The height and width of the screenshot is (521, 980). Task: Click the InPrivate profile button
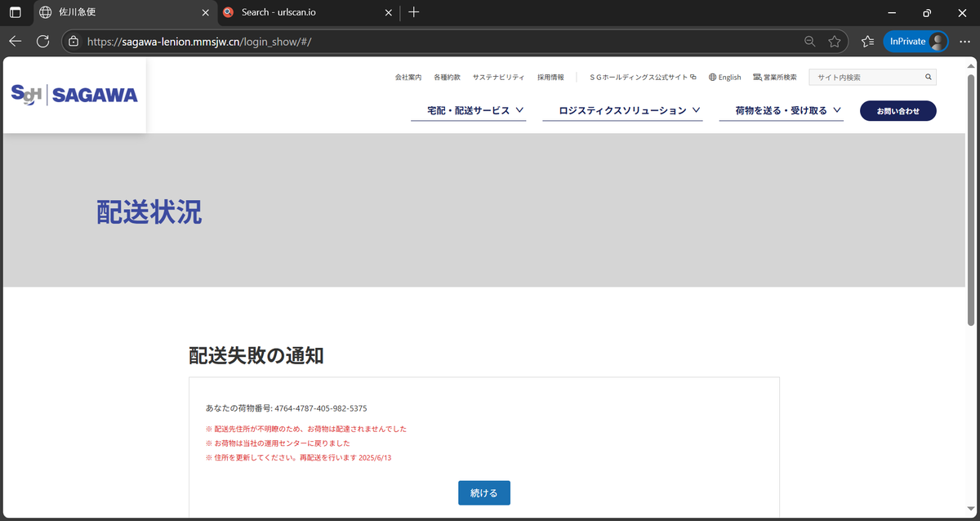915,41
